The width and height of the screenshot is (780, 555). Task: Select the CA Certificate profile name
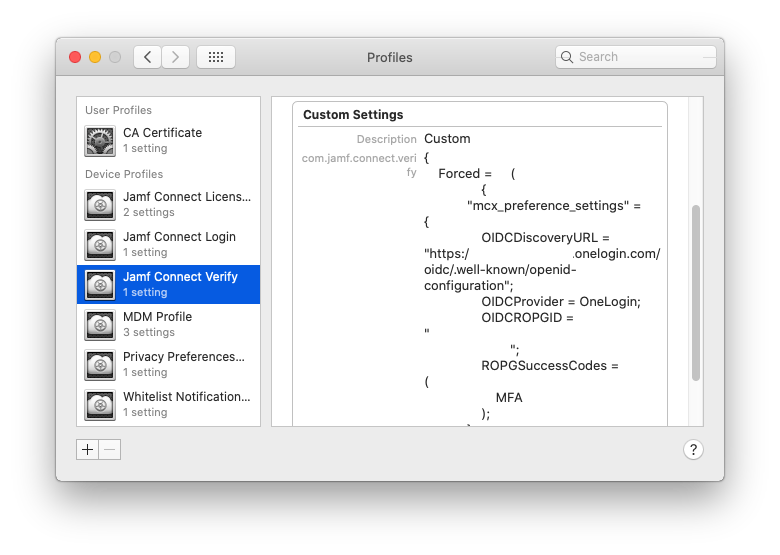coord(163,133)
